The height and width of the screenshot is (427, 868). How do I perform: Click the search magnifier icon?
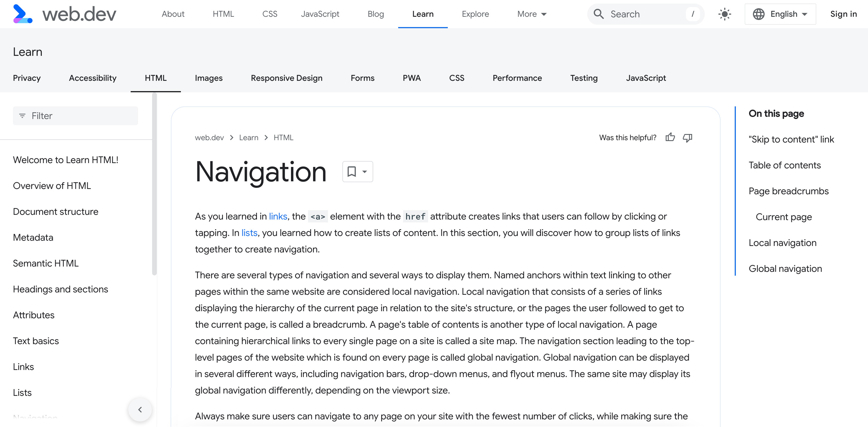[x=600, y=14]
